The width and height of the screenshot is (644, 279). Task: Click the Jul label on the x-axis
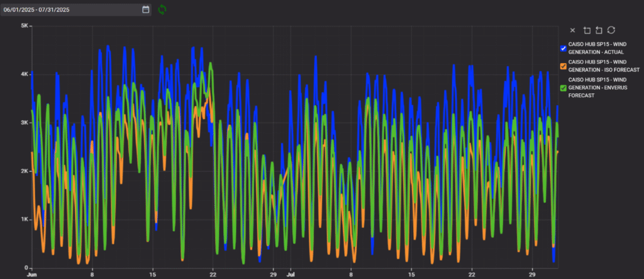pyautogui.click(x=291, y=275)
